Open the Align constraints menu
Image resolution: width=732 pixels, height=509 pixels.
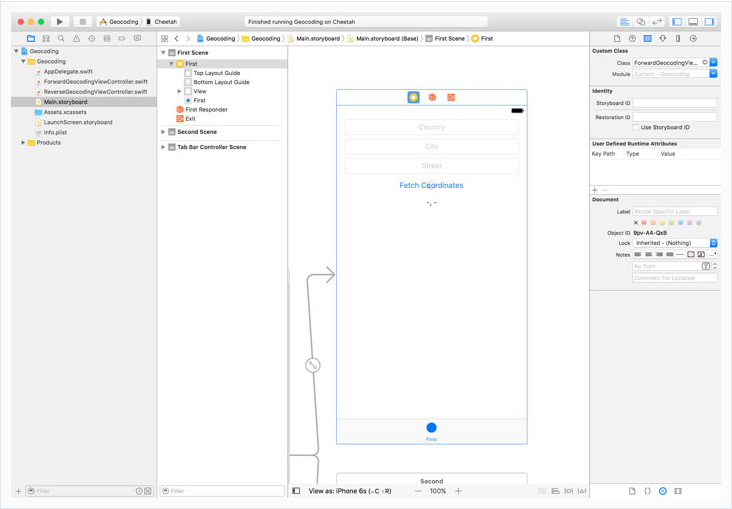click(556, 491)
